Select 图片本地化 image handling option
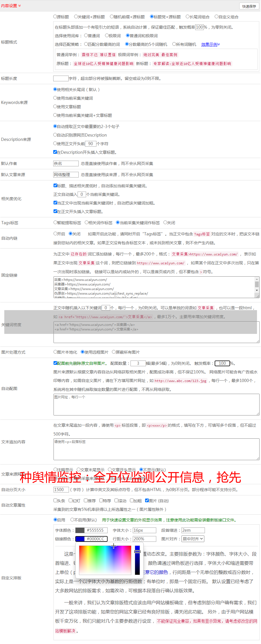The width and height of the screenshot is (261, 644). 55,352
